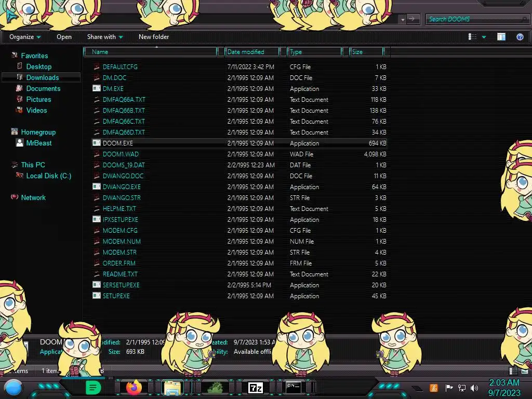Open the Help question mark icon
Screen dimensions: 532x399
(x=520, y=37)
